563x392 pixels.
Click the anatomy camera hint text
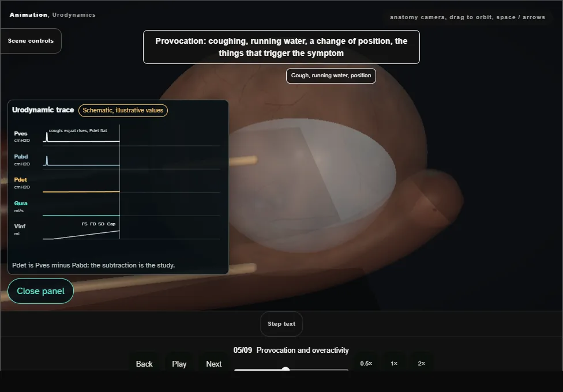point(467,17)
